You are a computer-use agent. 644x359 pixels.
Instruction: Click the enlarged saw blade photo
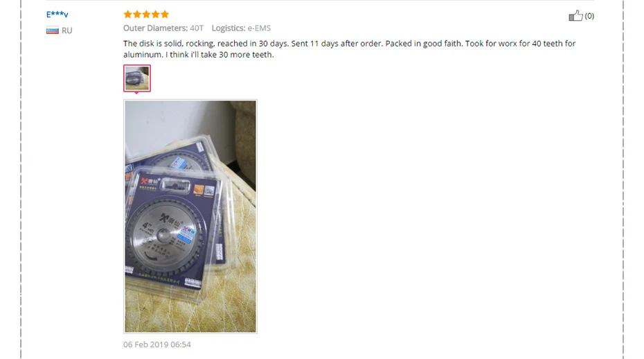[190, 216]
